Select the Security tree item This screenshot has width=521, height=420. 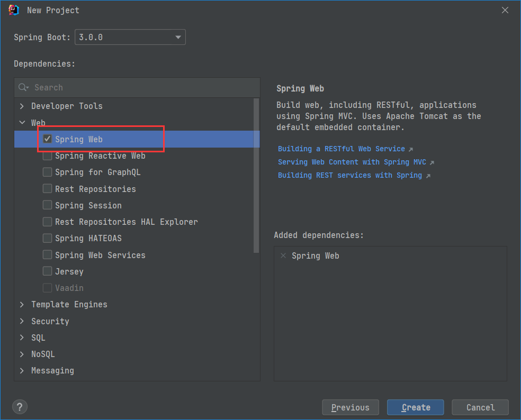[x=50, y=321]
